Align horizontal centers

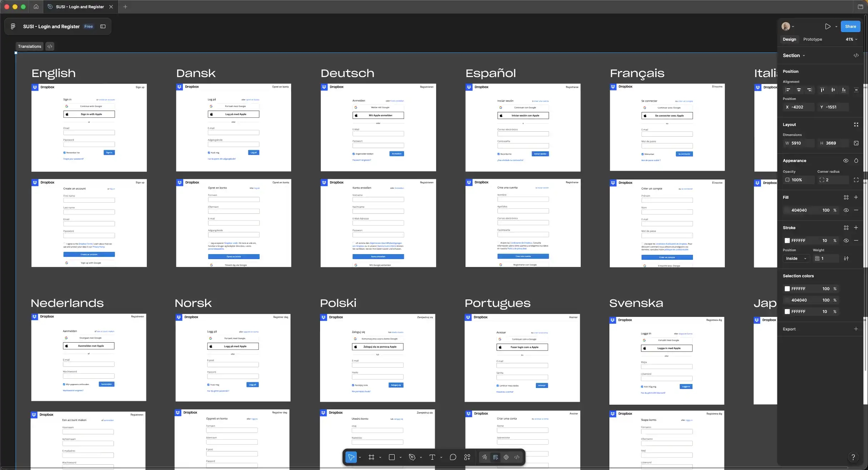(x=799, y=90)
